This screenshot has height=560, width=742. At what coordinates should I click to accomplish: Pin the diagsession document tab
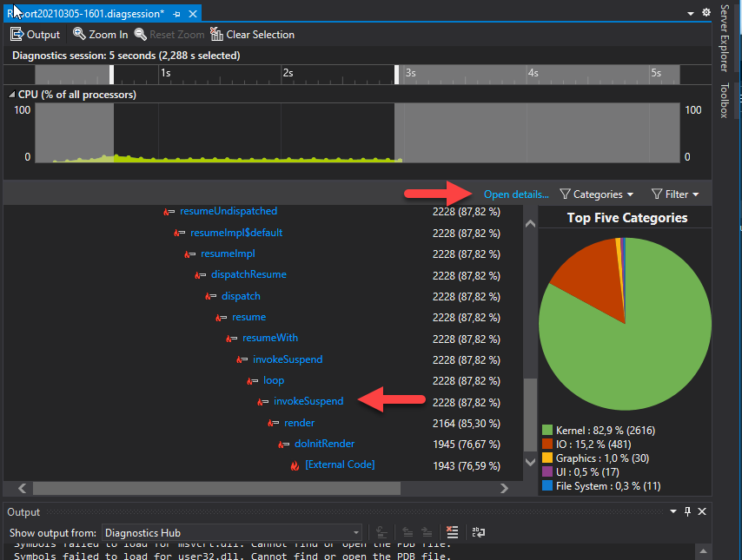click(x=177, y=13)
